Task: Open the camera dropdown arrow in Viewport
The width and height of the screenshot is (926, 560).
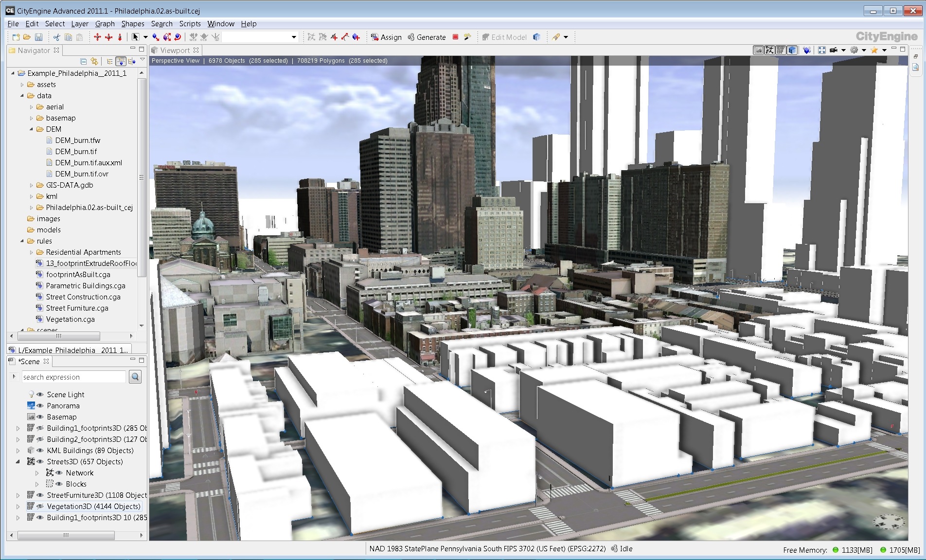Action: (x=843, y=50)
